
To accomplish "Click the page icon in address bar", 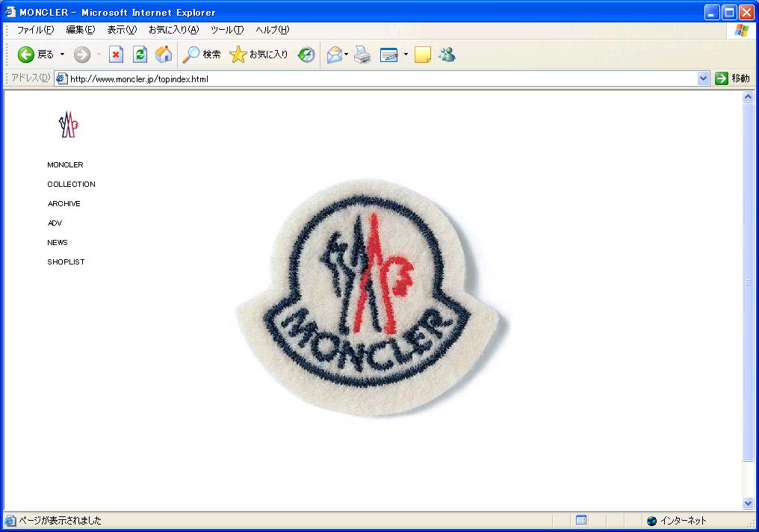I will pos(61,78).
